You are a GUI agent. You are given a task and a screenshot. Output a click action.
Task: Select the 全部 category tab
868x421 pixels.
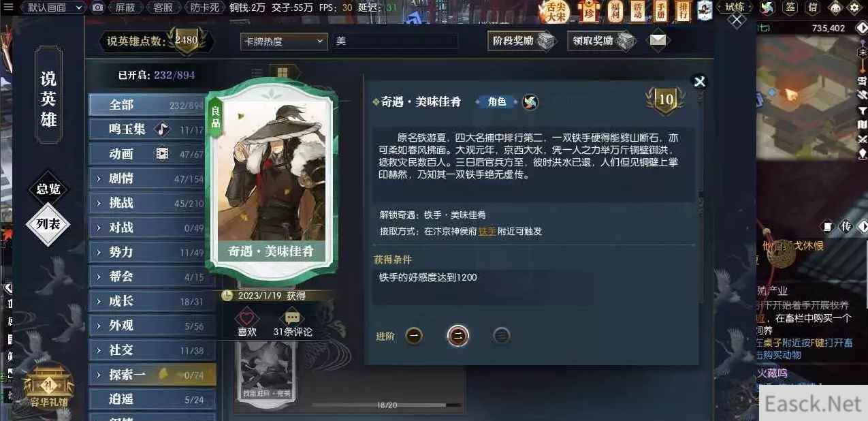coord(152,105)
